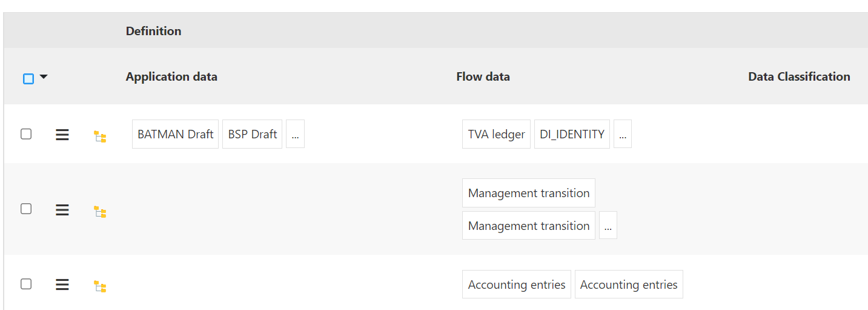This screenshot has height=310, width=868.
Task: Expand more application data after BSP Draft
Action: click(x=295, y=134)
